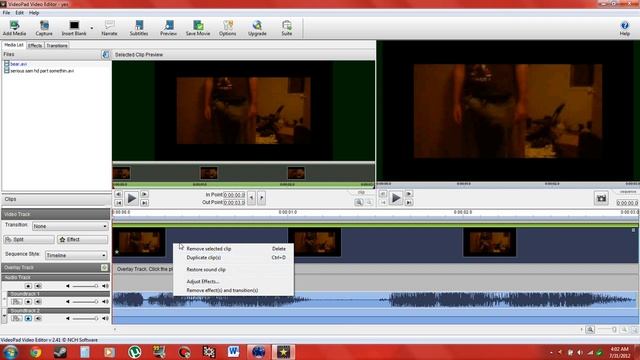Click the Insert Blank icon

point(74,28)
